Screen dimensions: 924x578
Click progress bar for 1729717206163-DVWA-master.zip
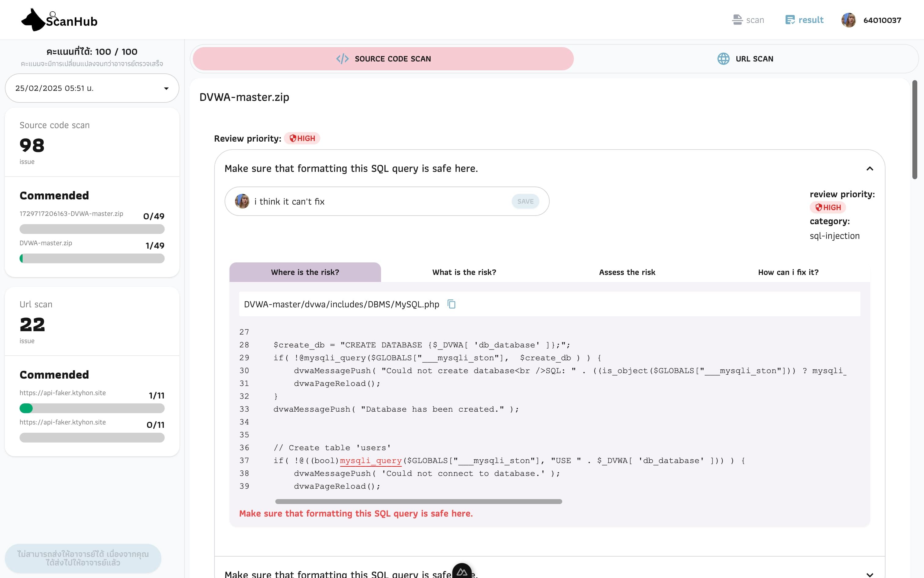tap(92, 229)
